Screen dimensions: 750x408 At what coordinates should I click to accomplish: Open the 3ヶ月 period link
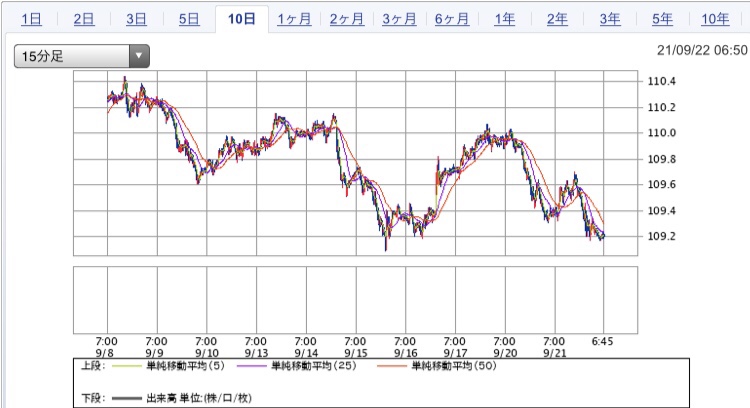pos(399,19)
